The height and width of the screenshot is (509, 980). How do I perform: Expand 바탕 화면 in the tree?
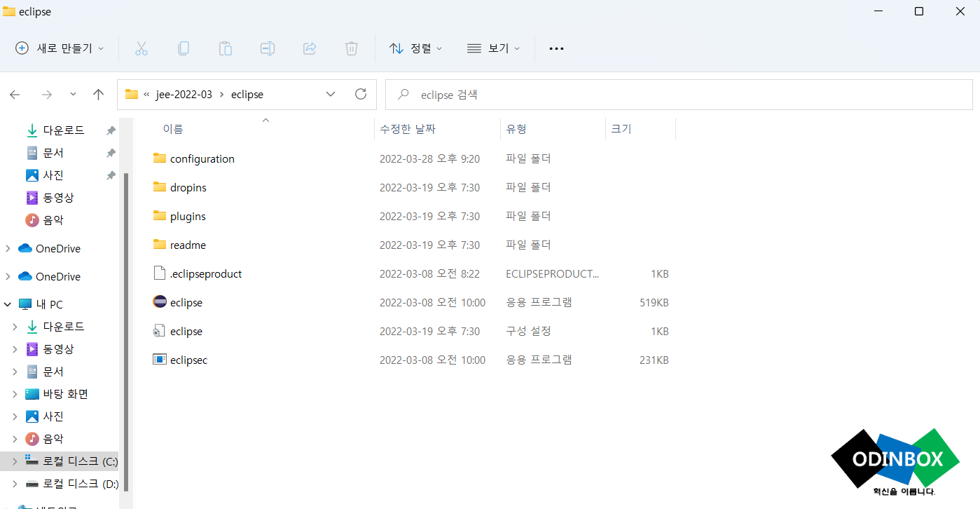tap(15, 394)
